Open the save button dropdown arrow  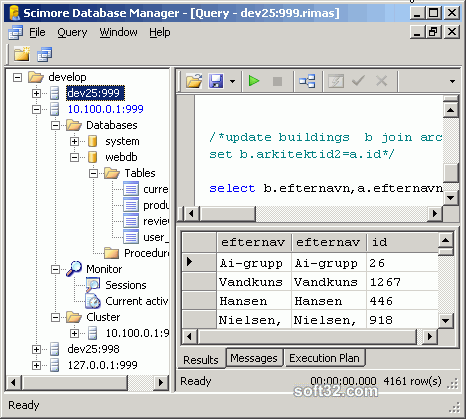click(x=232, y=81)
